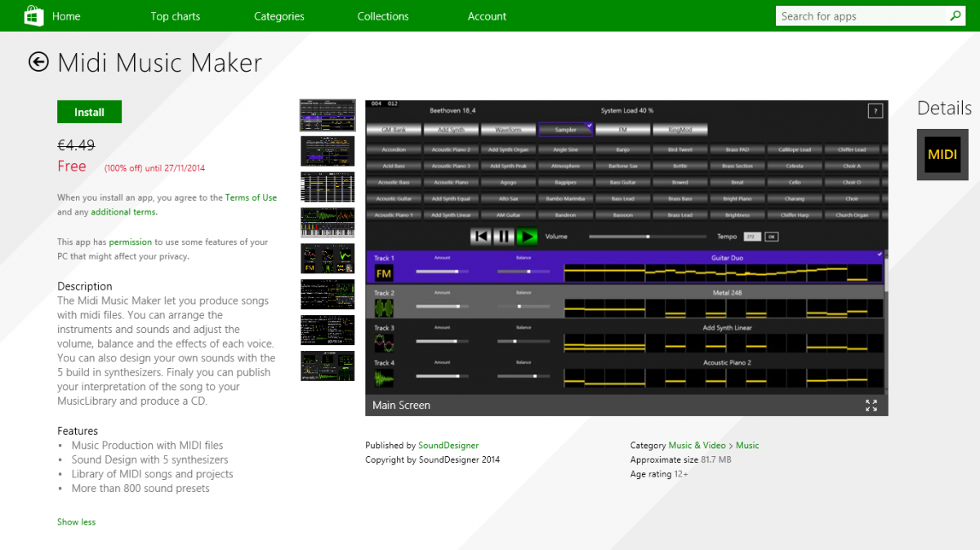
Task: Select the GM Bank tab in preview
Action: tap(394, 130)
